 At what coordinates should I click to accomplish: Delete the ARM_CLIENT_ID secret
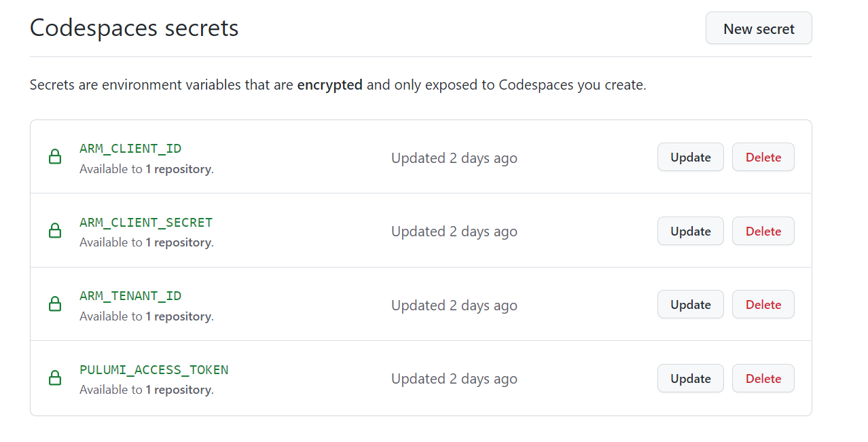[763, 157]
